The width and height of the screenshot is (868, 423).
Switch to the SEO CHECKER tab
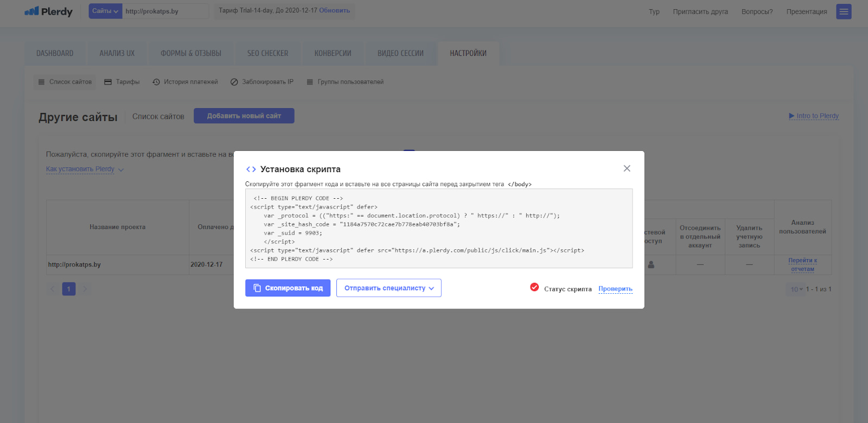point(267,53)
